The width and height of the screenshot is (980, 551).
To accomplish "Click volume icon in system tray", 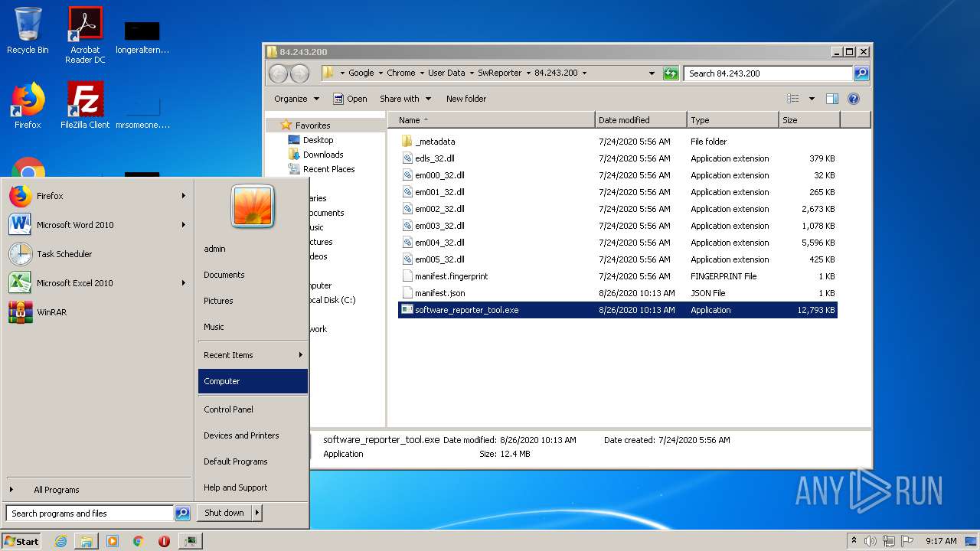I will 871,541.
